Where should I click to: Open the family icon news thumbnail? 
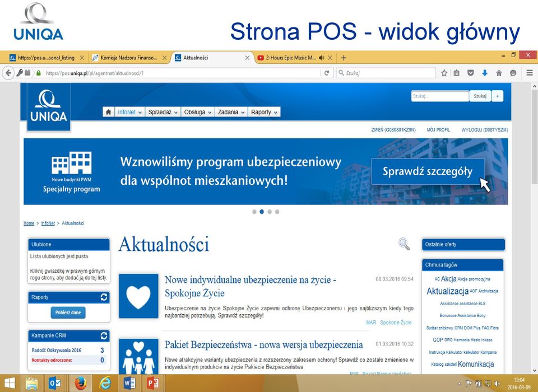[x=138, y=356]
